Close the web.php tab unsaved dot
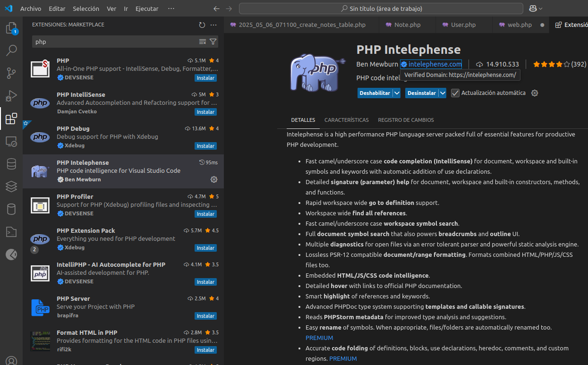 (x=542, y=25)
